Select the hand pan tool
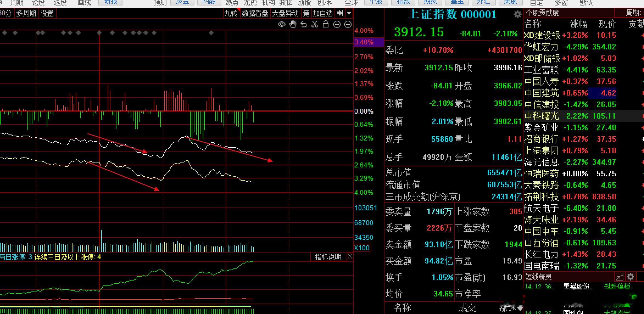Image resolution: width=644 pixels, height=314 pixels. [x=293, y=24]
